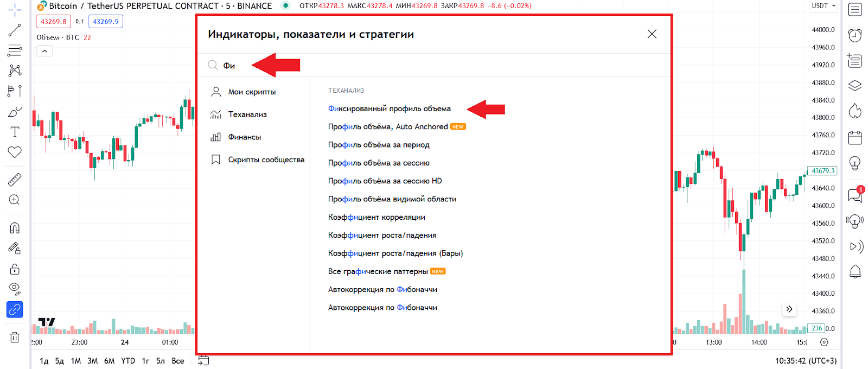Open the idea streams icon
The image size is (868, 369).
tap(855, 221)
